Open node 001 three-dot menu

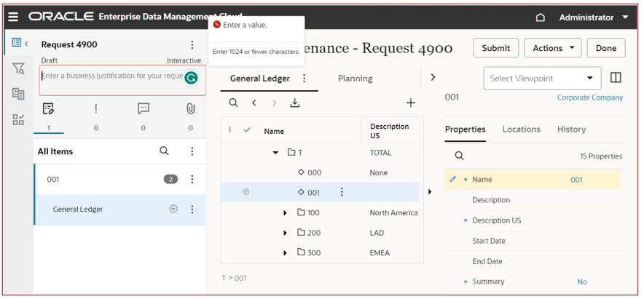tap(341, 192)
